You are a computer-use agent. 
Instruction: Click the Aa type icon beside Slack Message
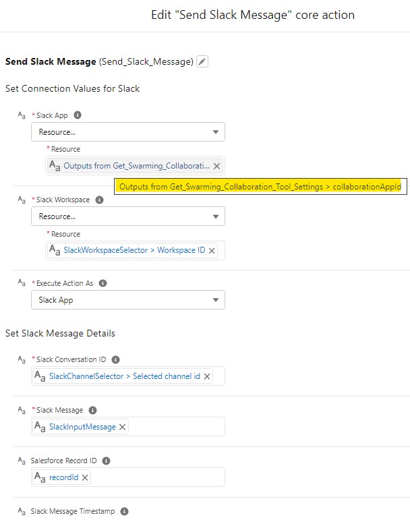click(x=22, y=410)
